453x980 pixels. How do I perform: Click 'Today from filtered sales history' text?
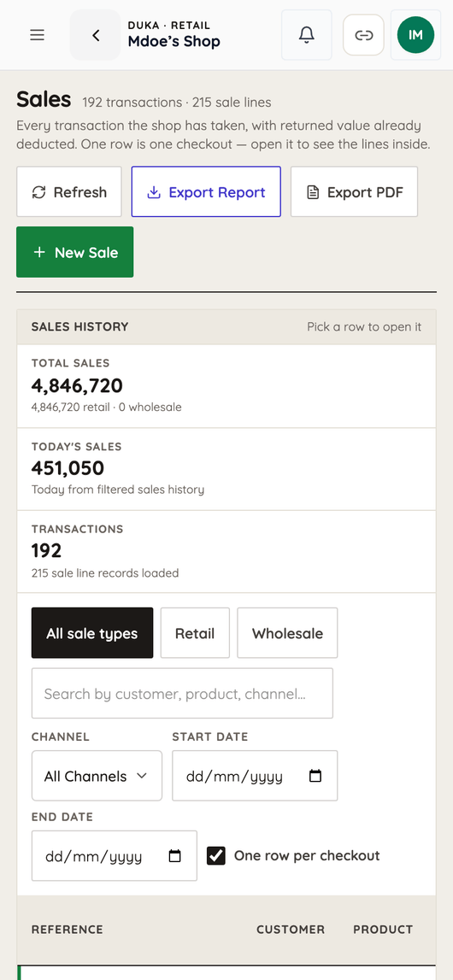118,490
